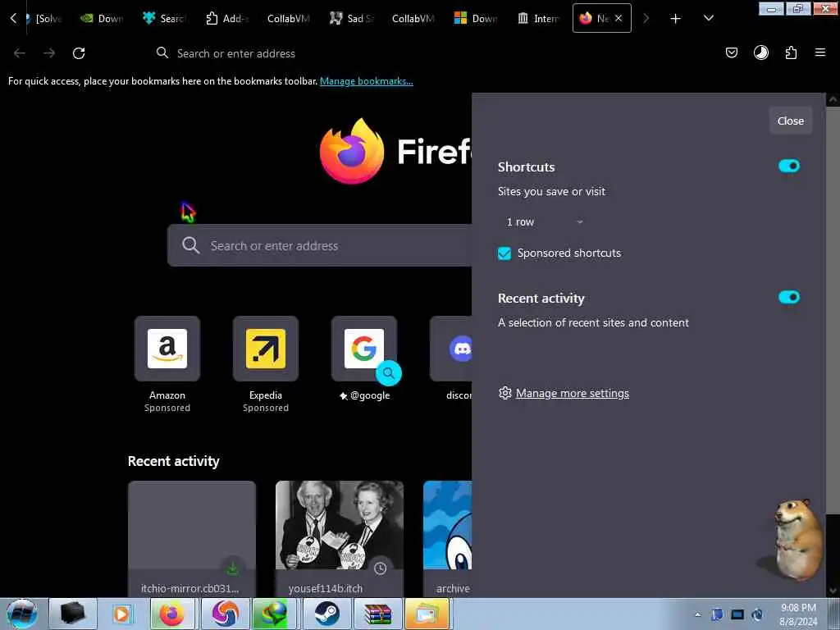Click the Manage bookmarks link

pyautogui.click(x=367, y=81)
